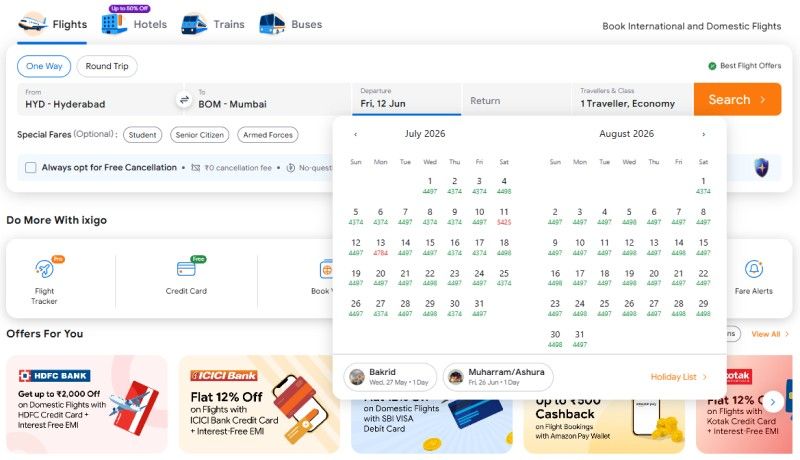Click Best Flight Offers green check icon
The width and height of the screenshot is (800, 460).
tap(712, 66)
